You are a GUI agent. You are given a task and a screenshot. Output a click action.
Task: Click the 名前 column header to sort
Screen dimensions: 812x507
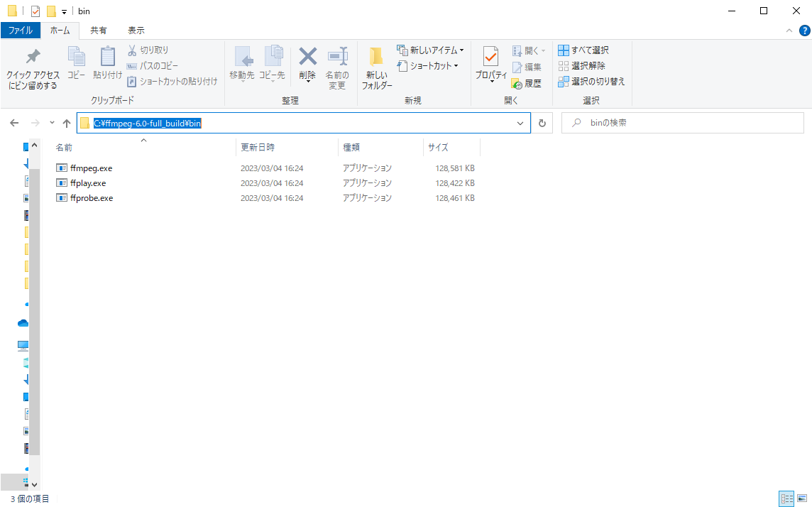point(64,147)
